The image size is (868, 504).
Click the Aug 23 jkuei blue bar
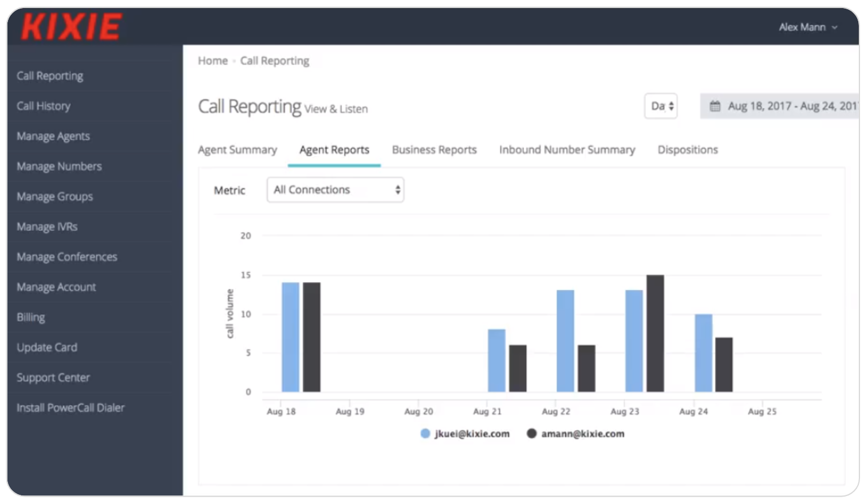[x=634, y=341]
